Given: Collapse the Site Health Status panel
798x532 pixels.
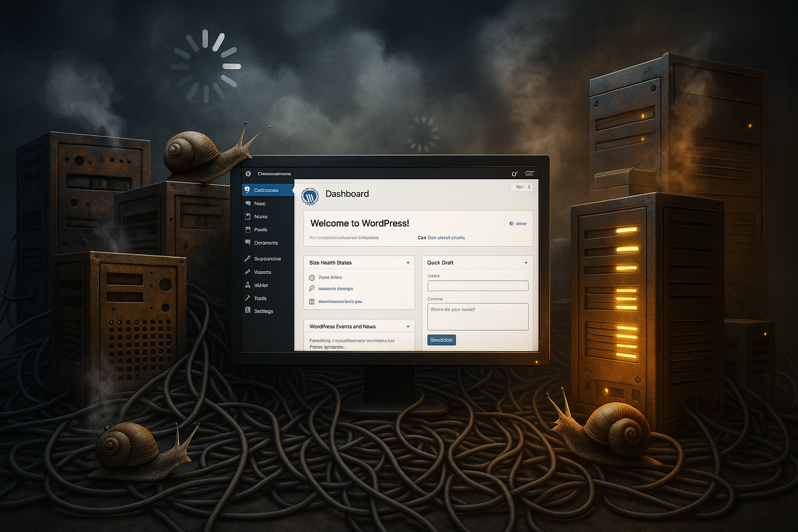Looking at the screenshot, I should pyautogui.click(x=408, y=262).
